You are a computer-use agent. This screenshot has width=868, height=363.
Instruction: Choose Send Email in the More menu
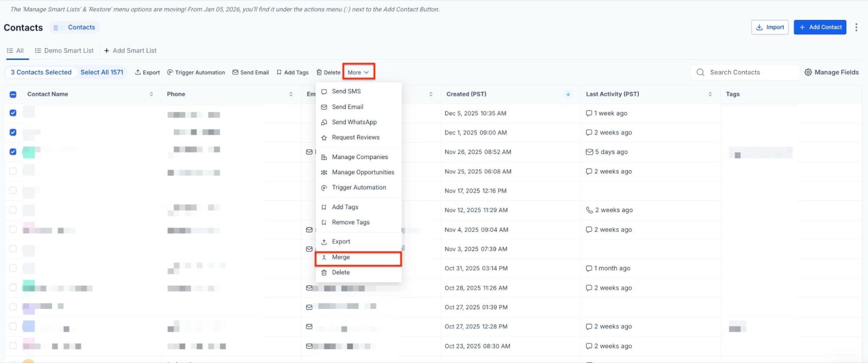358,107
